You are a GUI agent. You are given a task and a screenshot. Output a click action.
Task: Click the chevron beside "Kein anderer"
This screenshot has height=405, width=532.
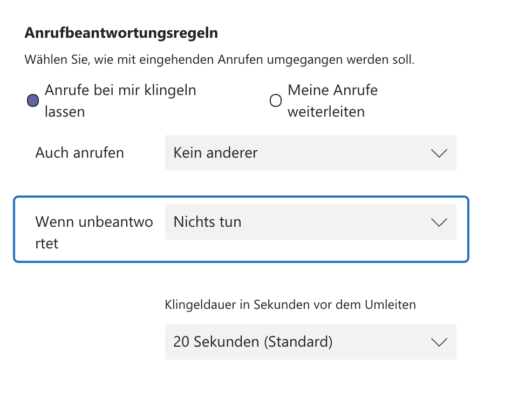[440, 153]
